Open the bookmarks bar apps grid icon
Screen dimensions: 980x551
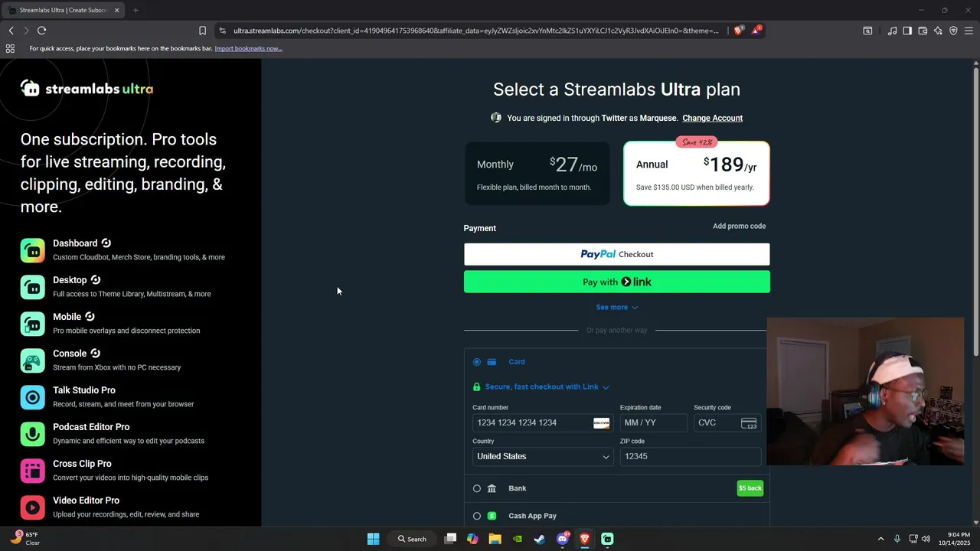tap(10, 48)
